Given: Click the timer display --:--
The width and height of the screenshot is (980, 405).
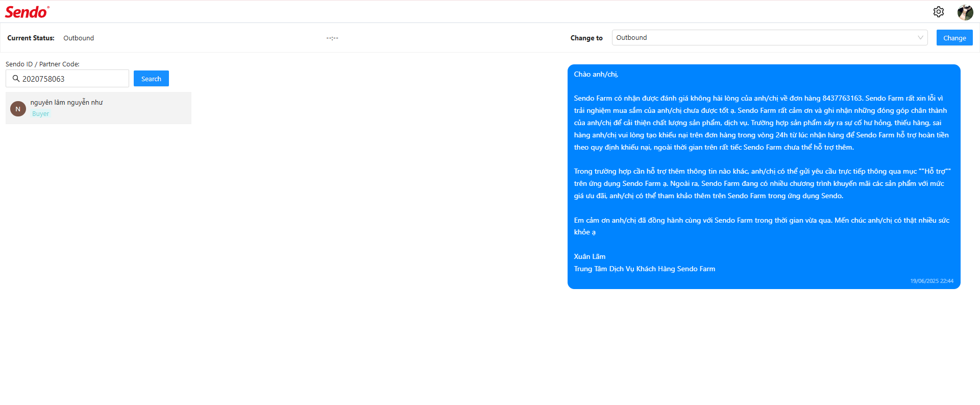Looking at the screenshot, I should click(x=332, y=38).
